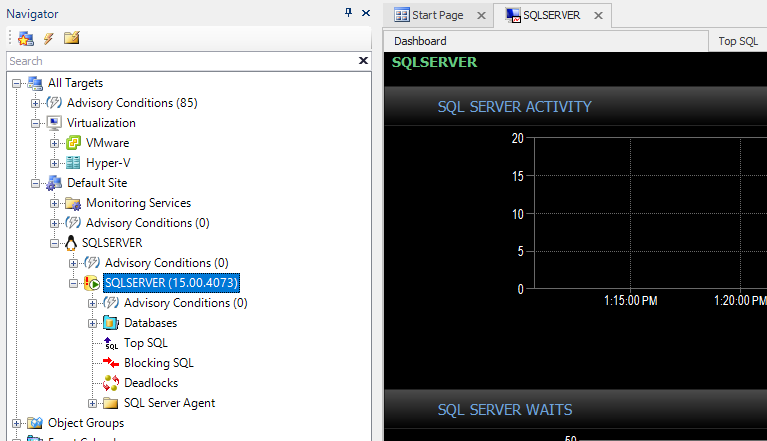This screenshot has height=441, width=767.
Task: Expand Advisory Conditions (85)
Action: (x=35, y=103)
